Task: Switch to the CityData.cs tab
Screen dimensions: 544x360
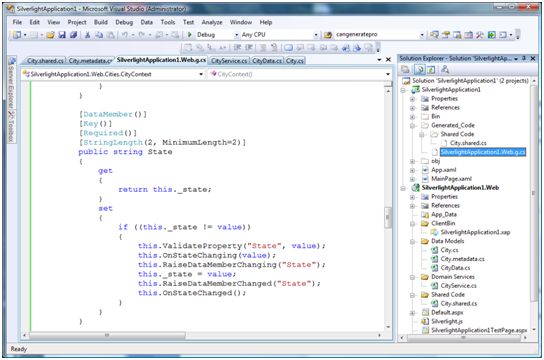Action: (267, 61)
